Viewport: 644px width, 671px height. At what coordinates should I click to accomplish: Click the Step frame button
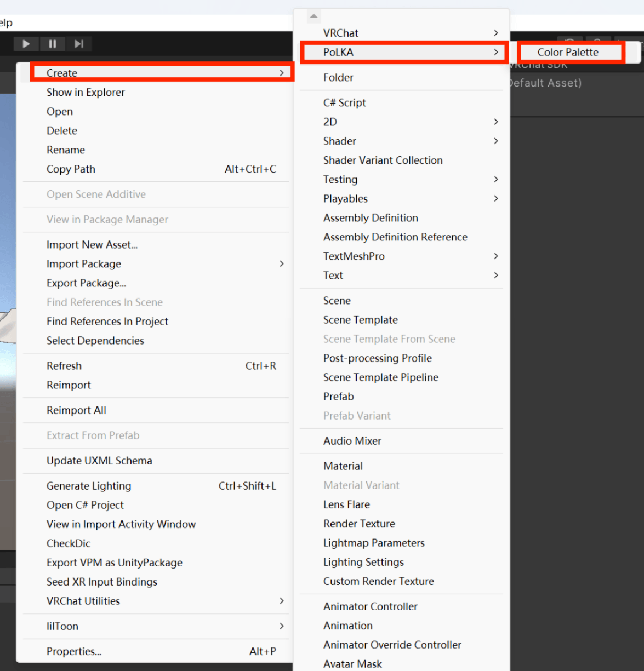point(79,44)
